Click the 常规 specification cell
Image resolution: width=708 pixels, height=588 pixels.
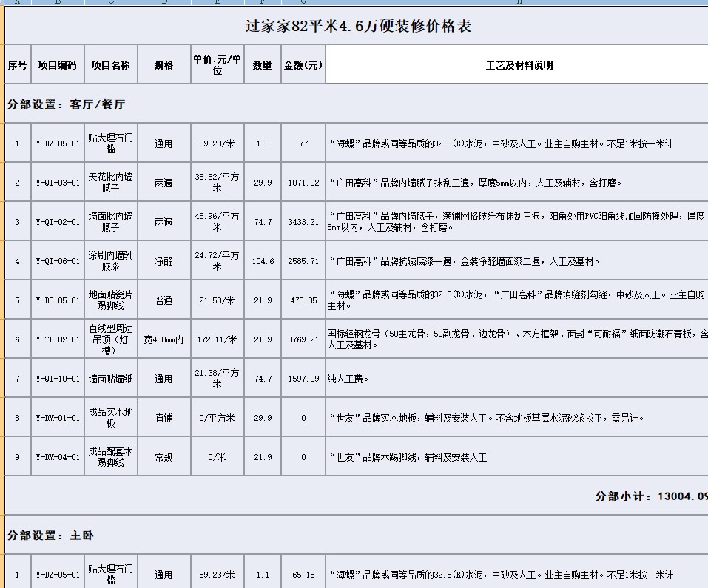click(164, 457)
